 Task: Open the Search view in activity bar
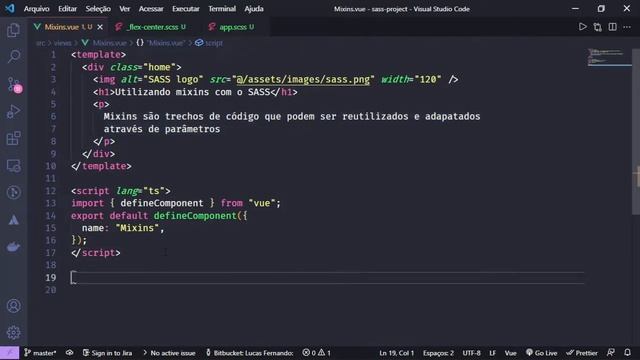click(13, 56)
